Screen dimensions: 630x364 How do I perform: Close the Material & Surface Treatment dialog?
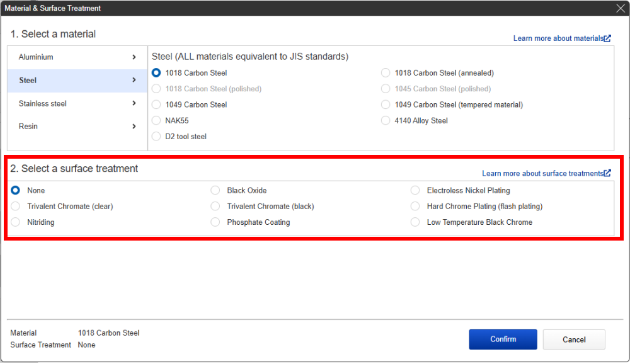(x=620, y=8)
